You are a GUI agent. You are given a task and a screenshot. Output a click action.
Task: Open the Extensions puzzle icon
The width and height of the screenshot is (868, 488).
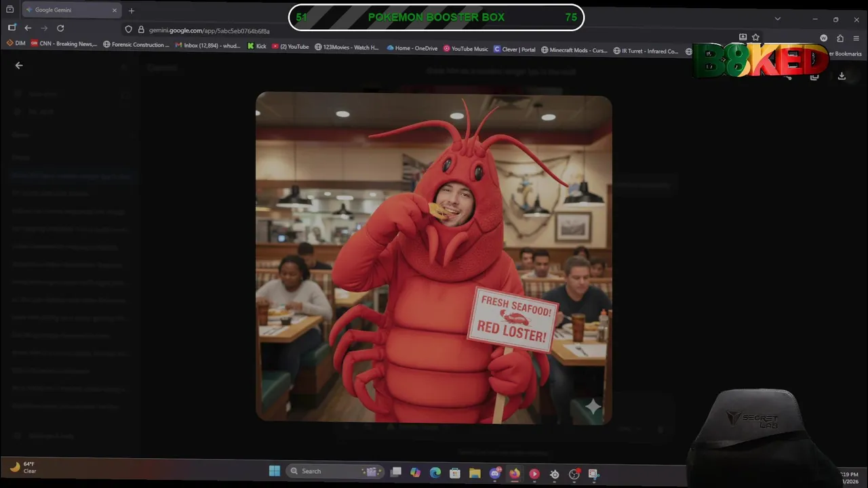[840, 38]
